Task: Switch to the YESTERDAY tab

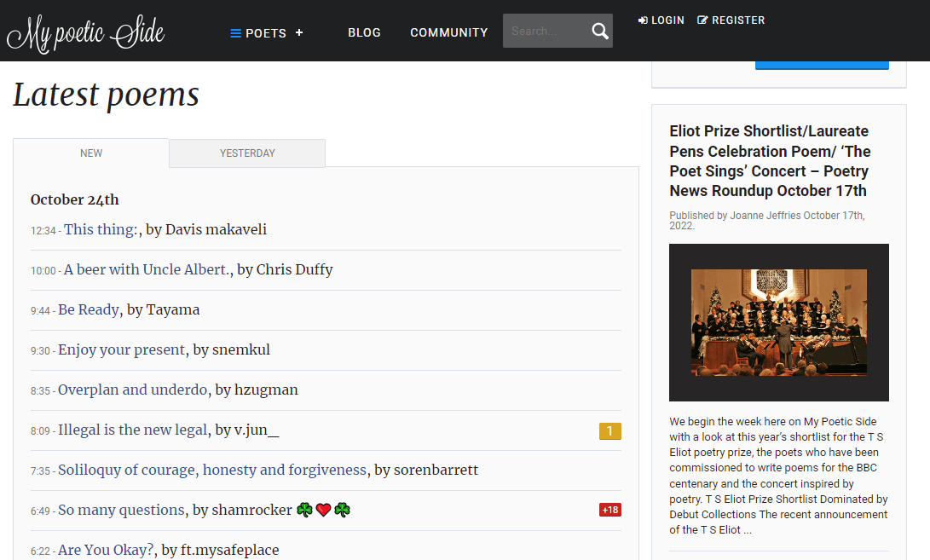Action: [246, 153]
